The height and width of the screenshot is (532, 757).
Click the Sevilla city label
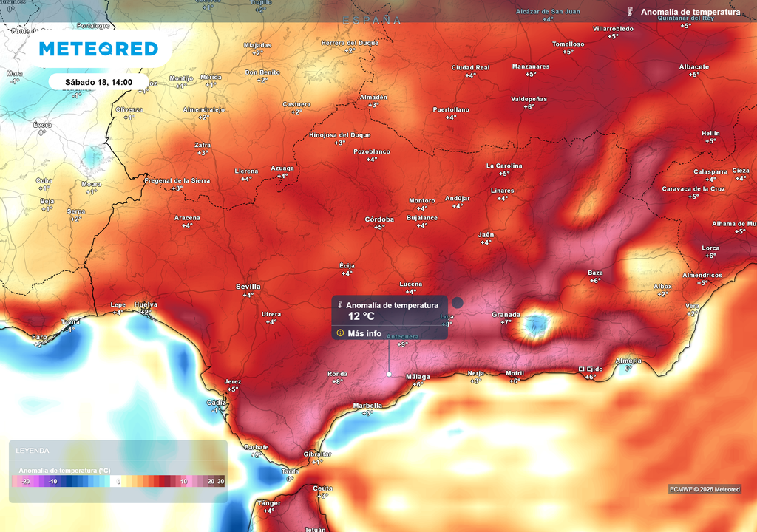pos(248,287)
